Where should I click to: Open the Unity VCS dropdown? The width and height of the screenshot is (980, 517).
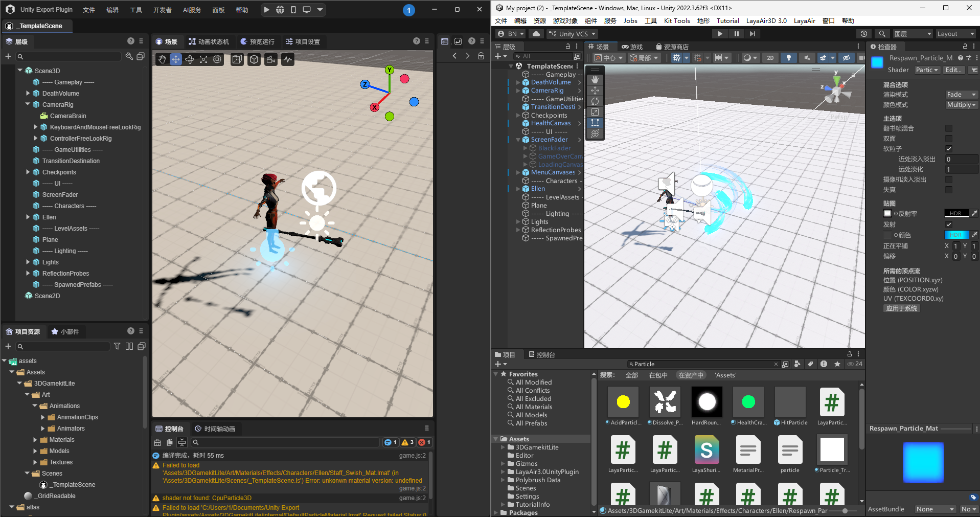click(x=573, y=34)
